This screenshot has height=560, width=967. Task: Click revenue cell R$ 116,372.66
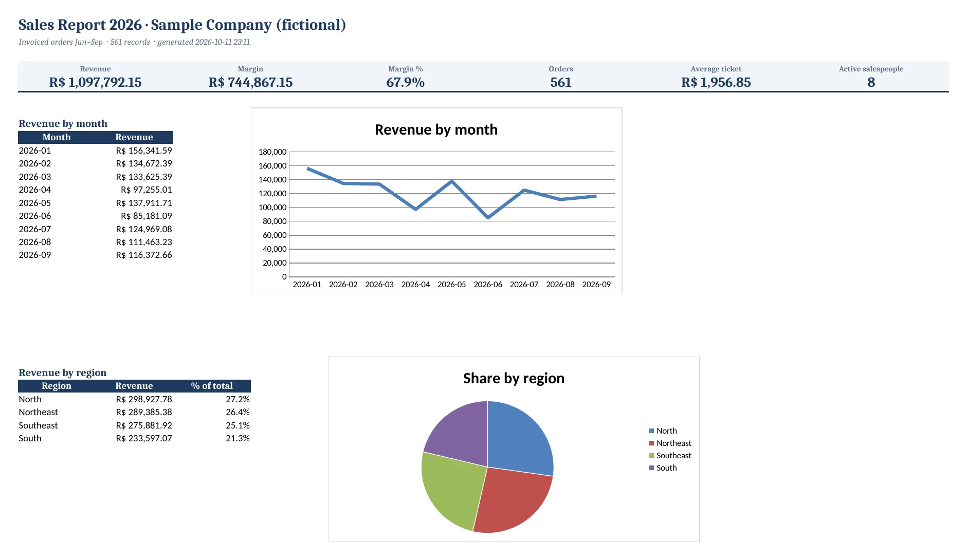144,255
